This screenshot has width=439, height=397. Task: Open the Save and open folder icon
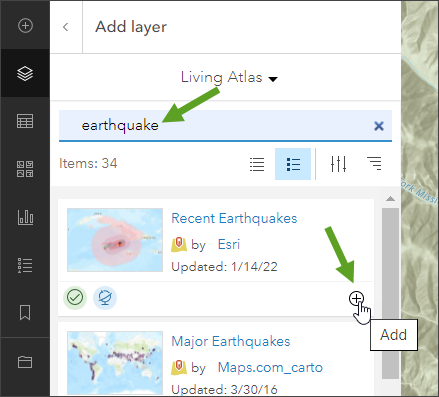tap(25, 362)
